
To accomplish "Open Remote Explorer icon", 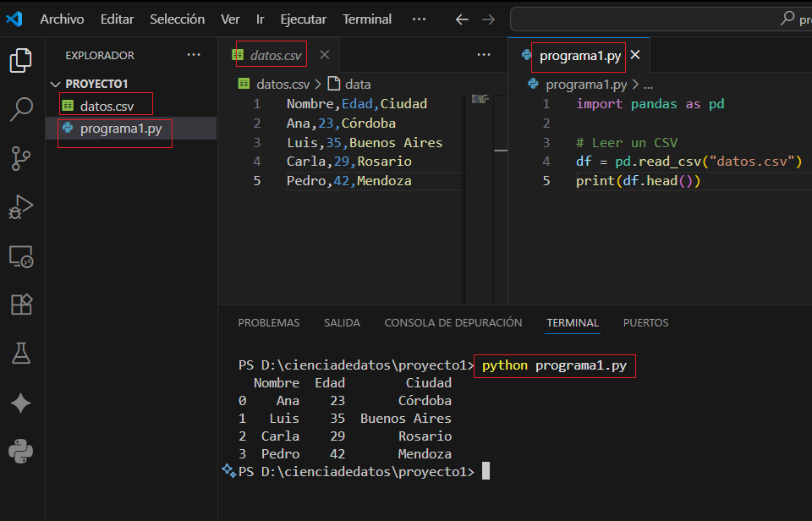I will tap(21, 255).
